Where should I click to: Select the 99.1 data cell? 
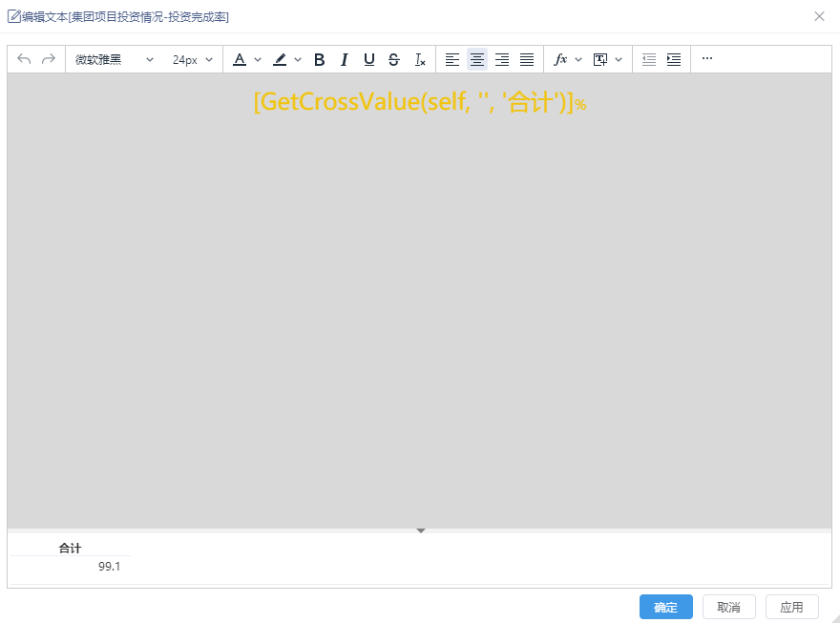coord(109,567)
